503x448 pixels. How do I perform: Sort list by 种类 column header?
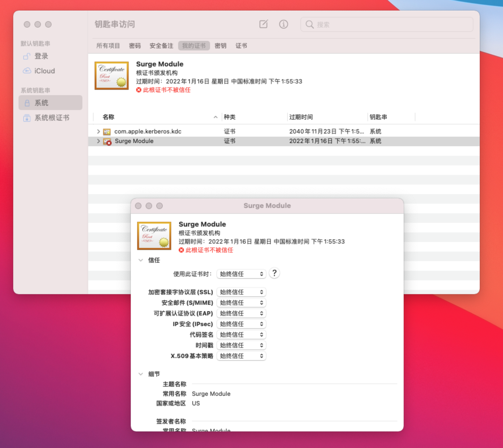click(x=230, y=117)
